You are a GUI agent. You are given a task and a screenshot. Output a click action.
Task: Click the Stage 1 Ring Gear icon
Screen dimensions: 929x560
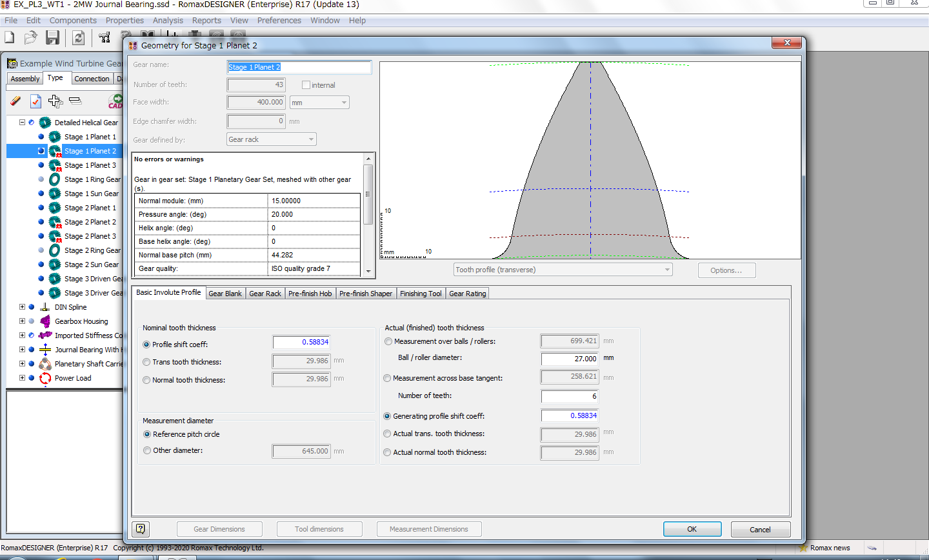tap(55, 179)
